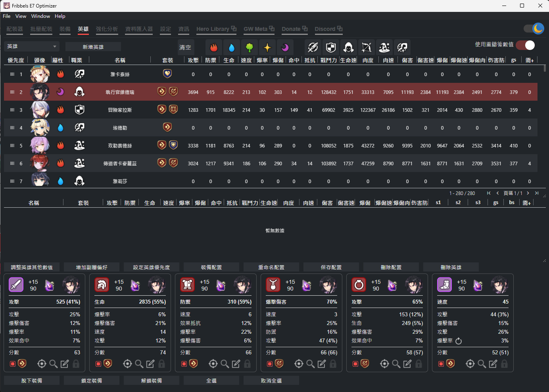
Task: Select the 冒險家拉斯 hero row
Action: click(120, 110)
